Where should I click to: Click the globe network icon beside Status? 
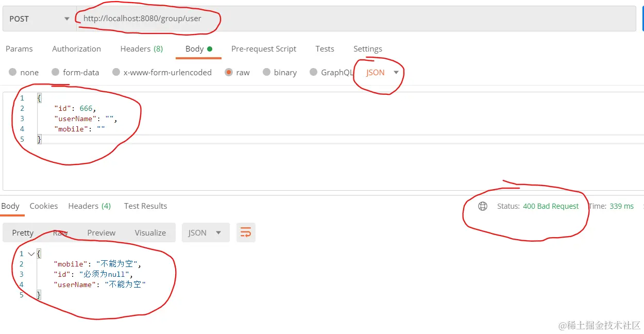click(483, 206)
